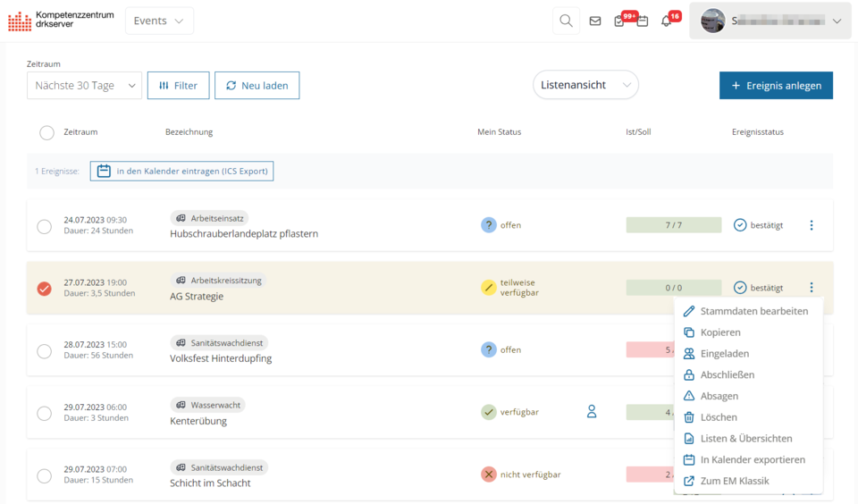Expand the Zeitraum 'Nächste 30 Tage' dropdown
Screen dimensions: 858x504
(84, 86)
